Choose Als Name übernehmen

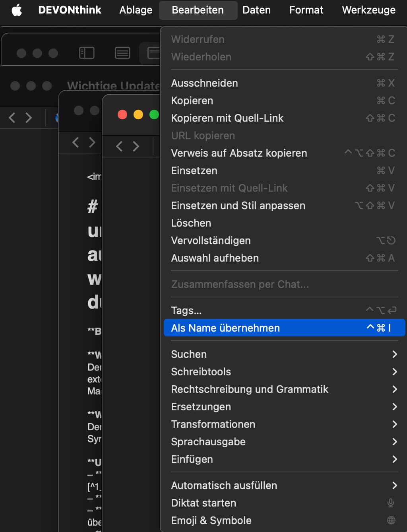tap(225, 328)
